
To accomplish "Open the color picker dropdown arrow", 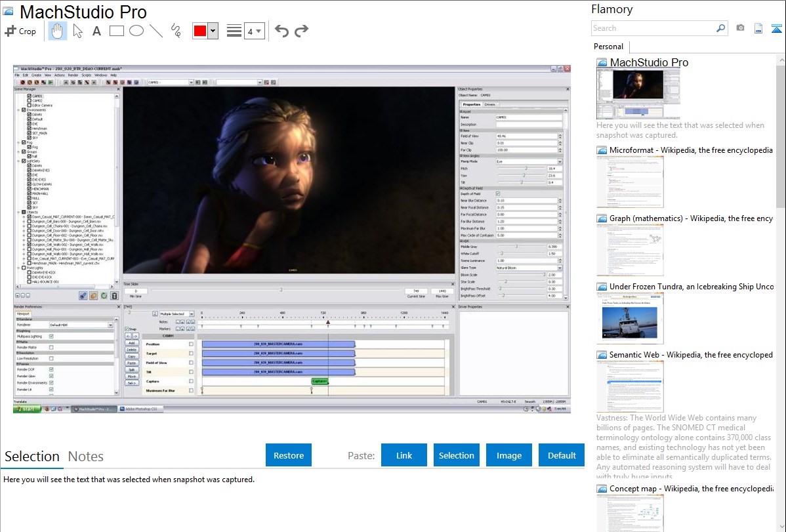I will 213,31.
